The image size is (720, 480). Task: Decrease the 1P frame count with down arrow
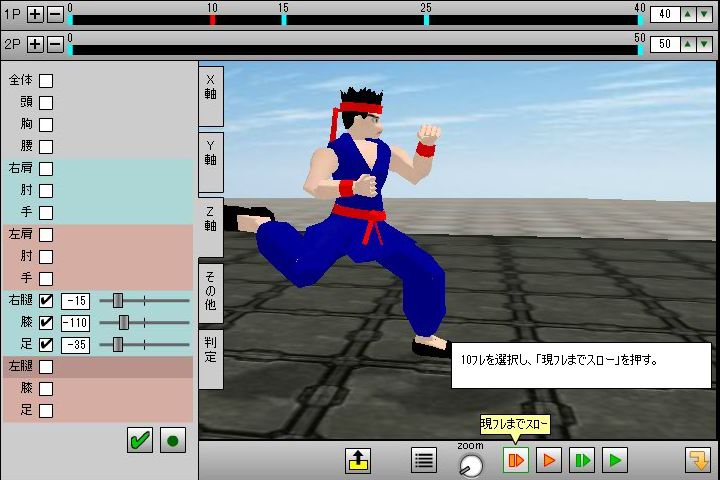(704, 14)
